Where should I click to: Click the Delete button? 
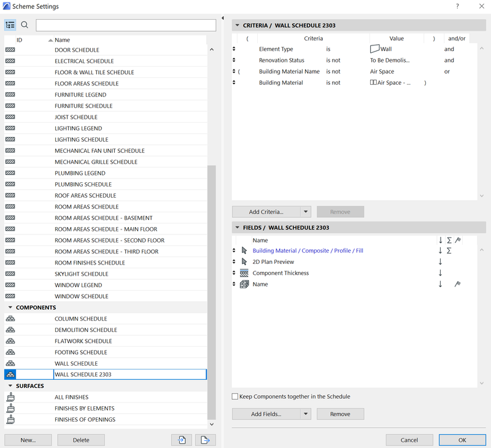tap(81, 440)
